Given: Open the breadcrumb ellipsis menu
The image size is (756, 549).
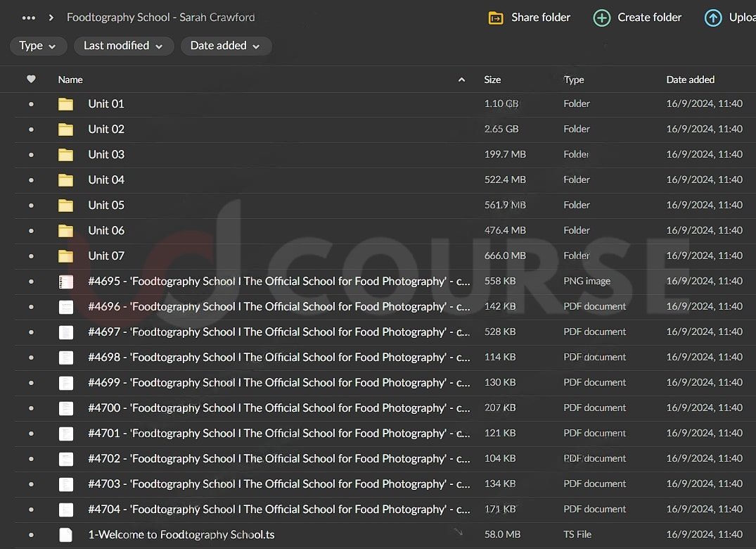Looking at the screenshot, I should (29, 18).
